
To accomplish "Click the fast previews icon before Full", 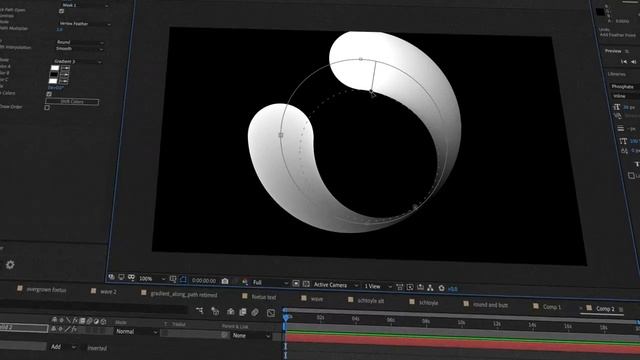I will coord(245,282).
